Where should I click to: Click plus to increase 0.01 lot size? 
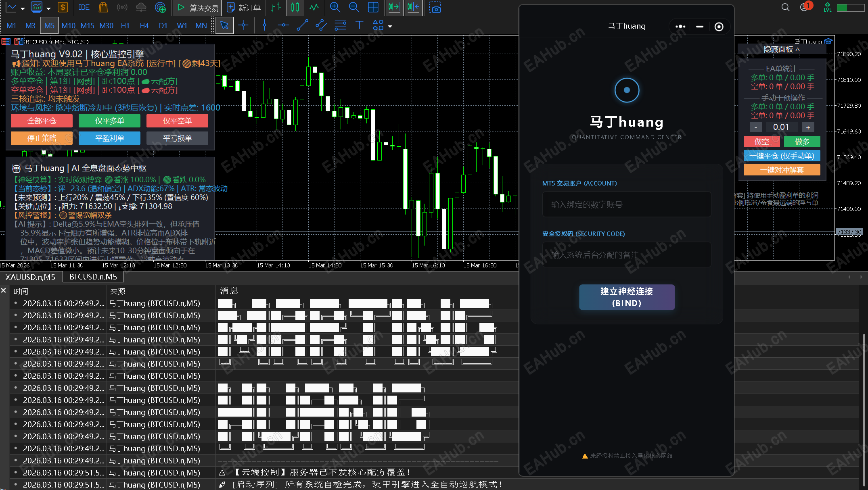(808, 127)
